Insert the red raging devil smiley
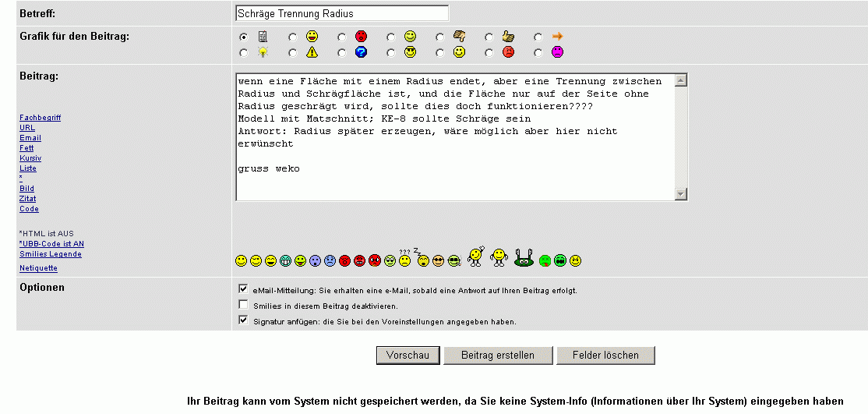 (375, 261)
